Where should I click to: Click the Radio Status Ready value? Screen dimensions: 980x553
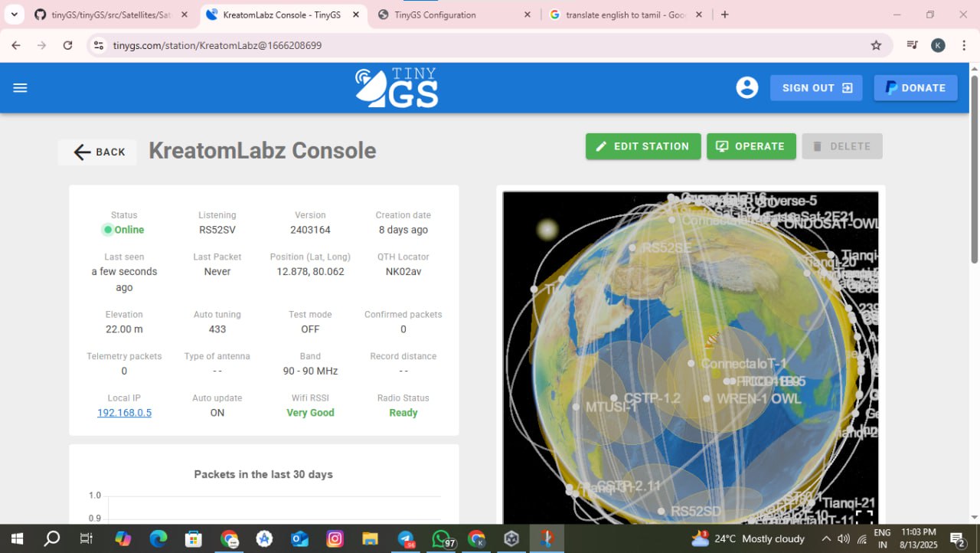tap(403, 413)
